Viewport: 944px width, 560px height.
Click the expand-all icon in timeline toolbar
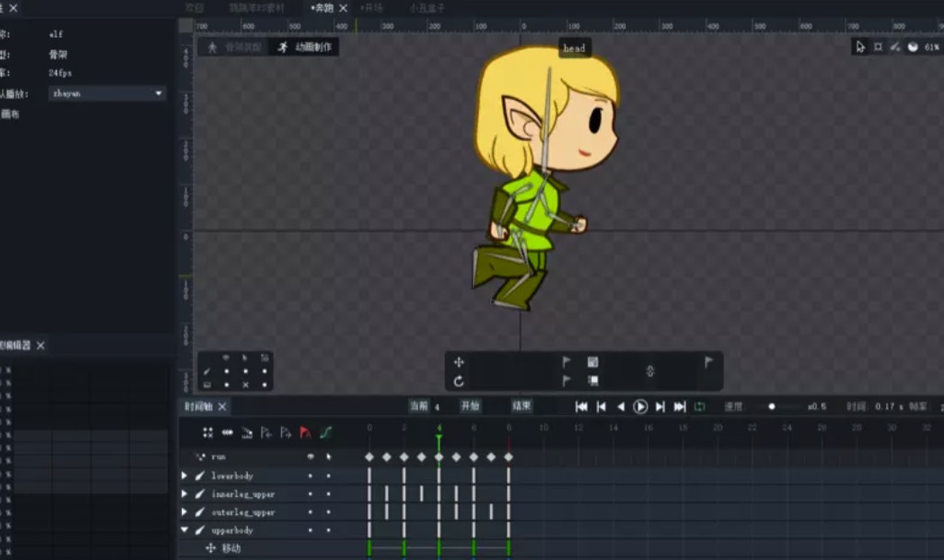[x=208, y=432]
